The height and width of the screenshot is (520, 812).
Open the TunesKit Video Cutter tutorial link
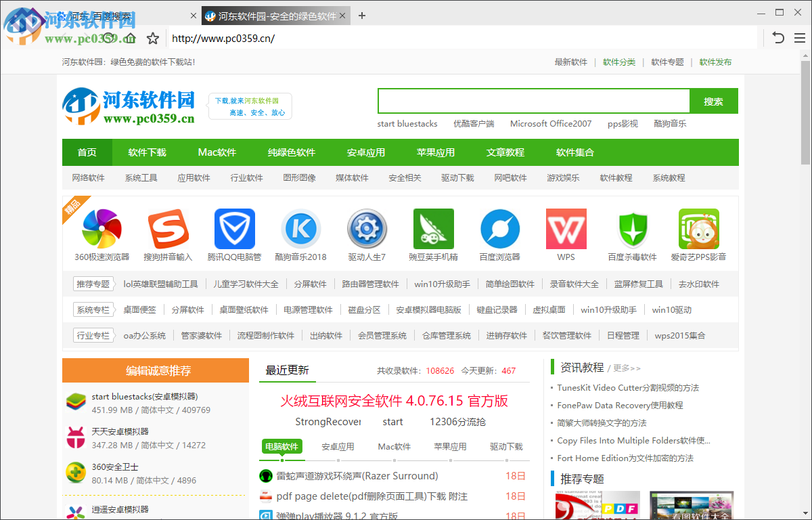pyautogui.click(x=628, y=387)
